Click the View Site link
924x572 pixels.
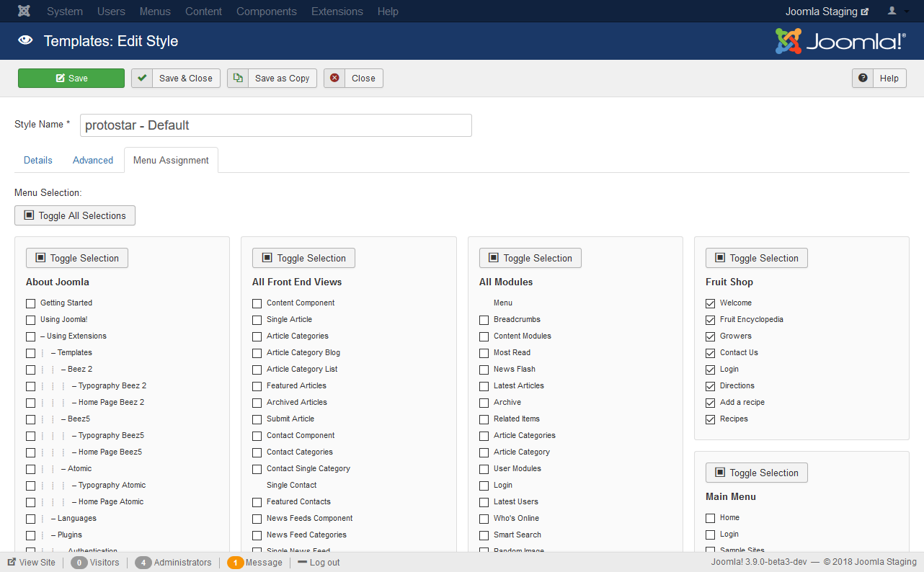point(31,563)
